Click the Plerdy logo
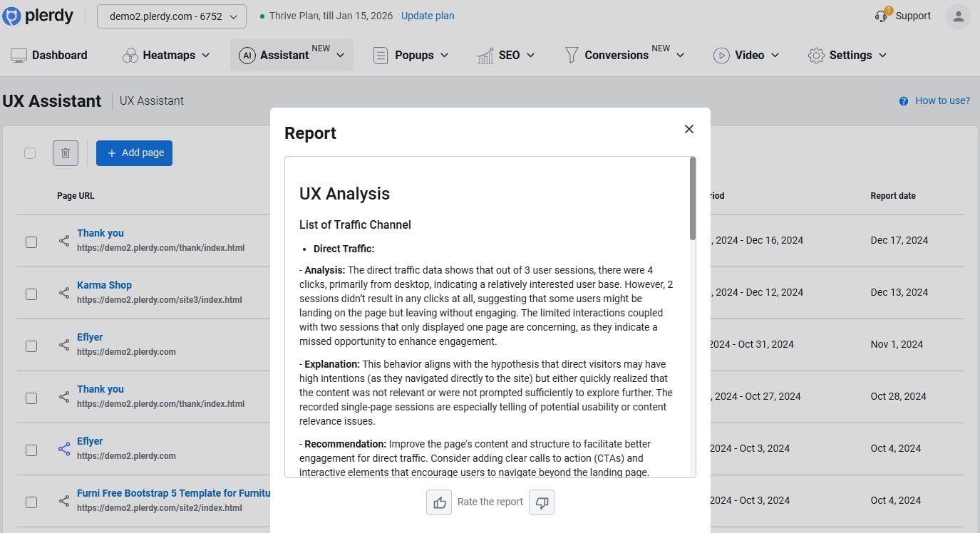This screenshot has height=533, width=980. pyautogui.click(x=38, y=15)
